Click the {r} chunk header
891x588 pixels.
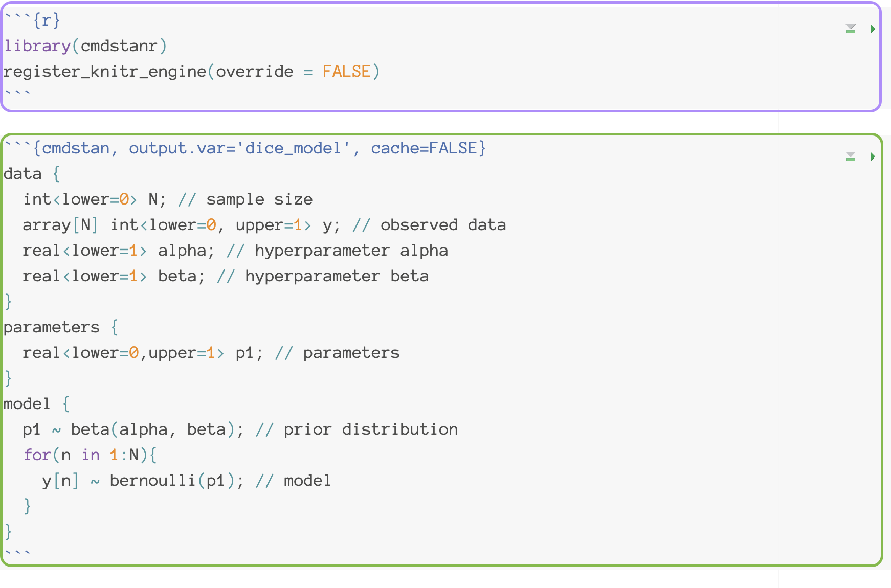47,20
